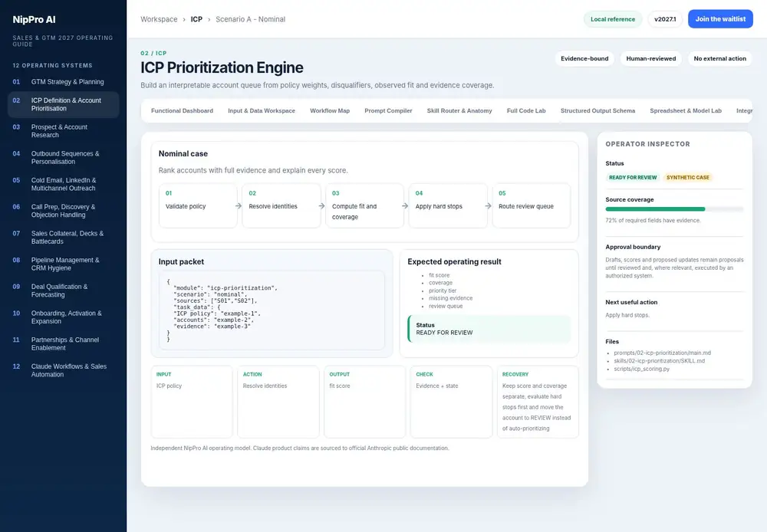The width and height of the screenshot is (767, 532).
Task: Click the INPUT ICP policy card
Action: click(192, 402)
